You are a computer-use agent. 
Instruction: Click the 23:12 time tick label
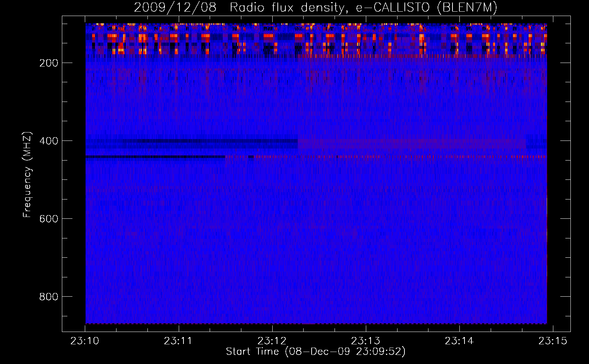[x=272, y=341]
